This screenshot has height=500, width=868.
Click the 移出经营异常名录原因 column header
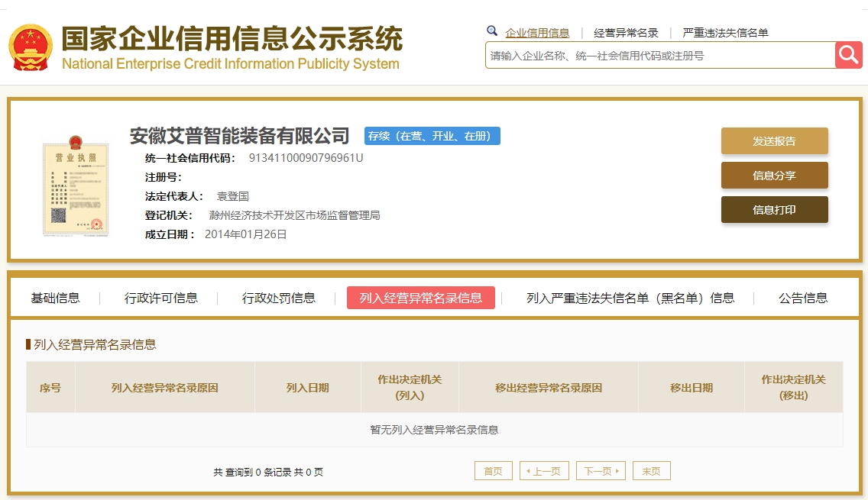(549, 387)
